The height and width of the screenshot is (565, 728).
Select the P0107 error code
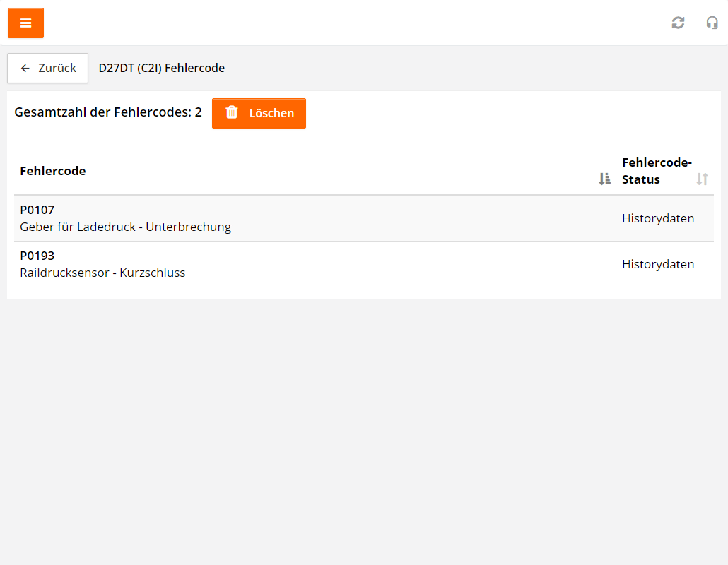pyautogui.click(x=37, y=210)
